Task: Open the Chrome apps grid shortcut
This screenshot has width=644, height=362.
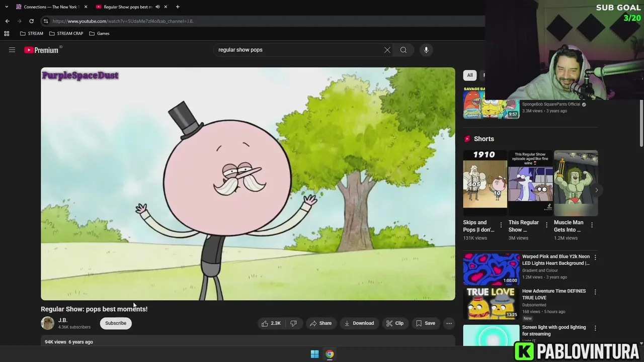Action: (x=7, y=33)
